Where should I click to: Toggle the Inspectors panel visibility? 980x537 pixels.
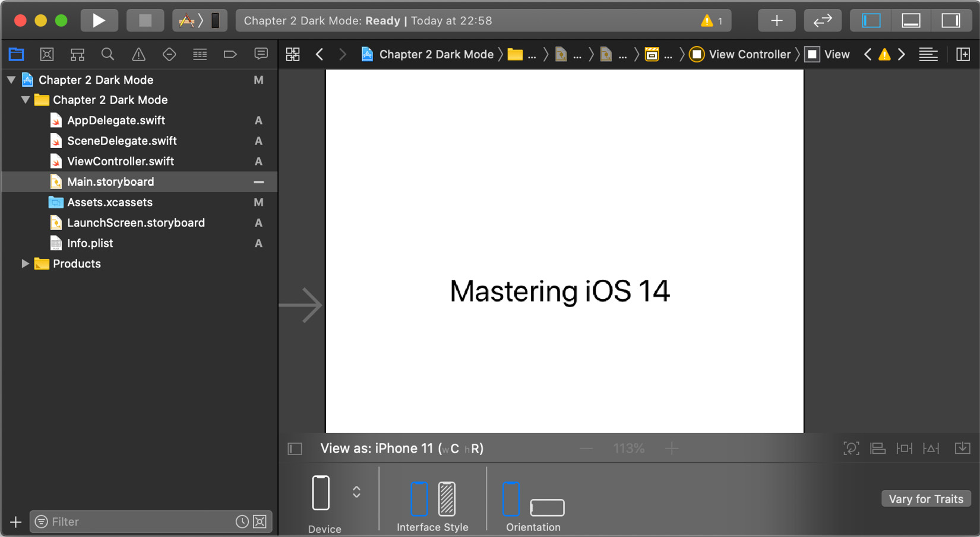[x=951, y=21]
